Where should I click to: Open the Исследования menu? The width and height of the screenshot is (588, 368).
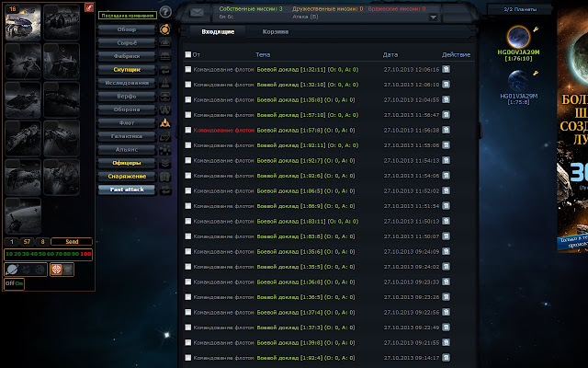127,83
